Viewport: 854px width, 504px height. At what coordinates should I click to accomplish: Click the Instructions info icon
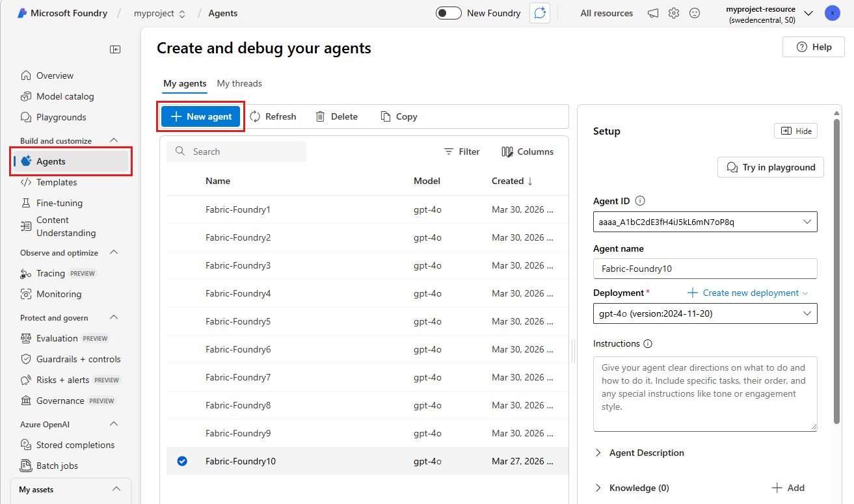click(x=648, y=344)
